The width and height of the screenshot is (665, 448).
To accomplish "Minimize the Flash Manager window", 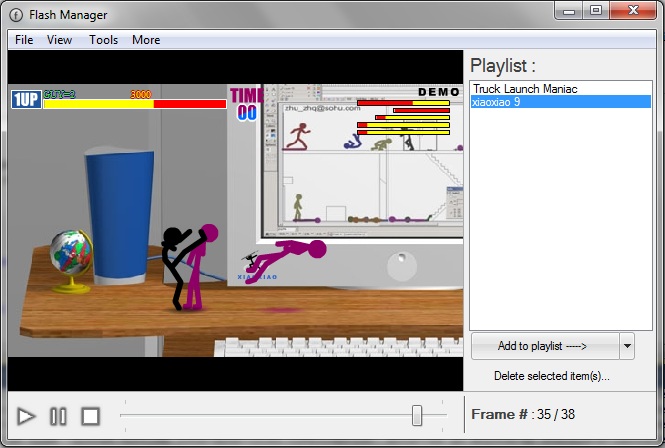I will point(569,11).
